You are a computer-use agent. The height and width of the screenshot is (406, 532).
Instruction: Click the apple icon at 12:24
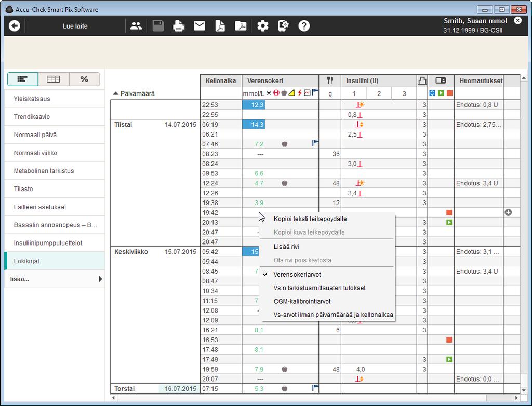tap(285, 183)
